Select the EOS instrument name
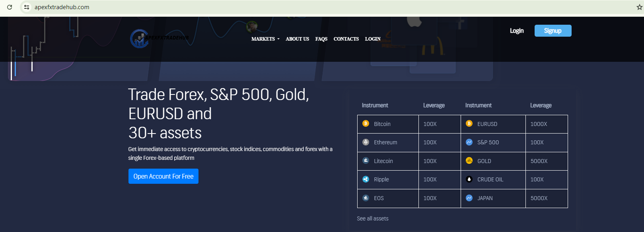This screenshot has width=644, height=232. click(x=379, y=198)
